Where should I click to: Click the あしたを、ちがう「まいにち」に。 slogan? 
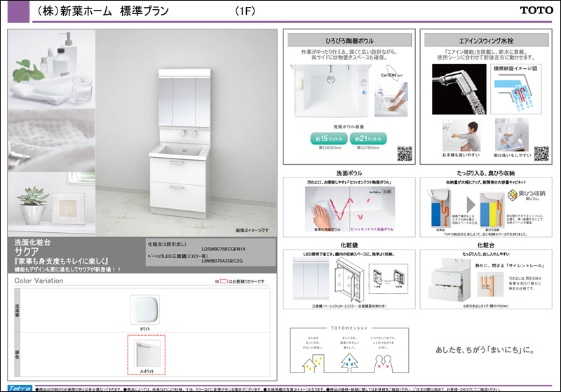tap(485, 350)
